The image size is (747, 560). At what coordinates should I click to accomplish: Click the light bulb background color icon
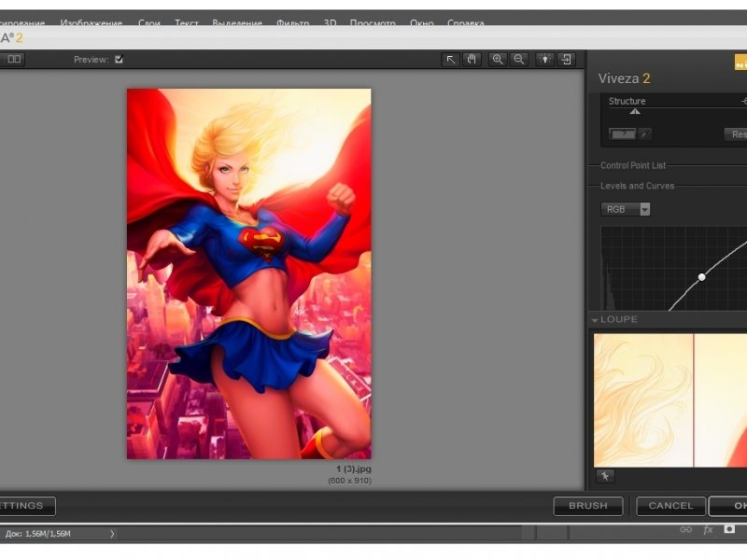point(545,60)
